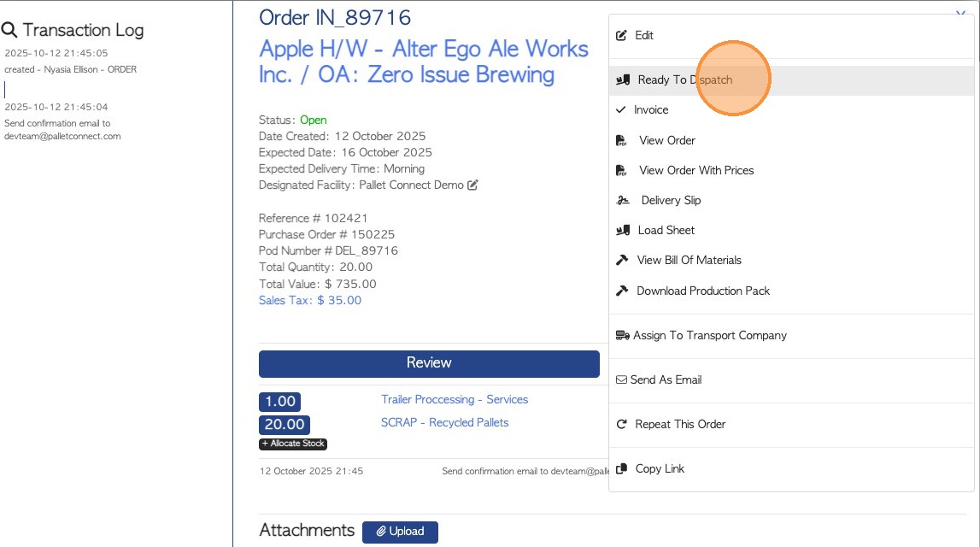Click the Copy Link icon
This screenshot has width=980, height=547.
(622, 469)
